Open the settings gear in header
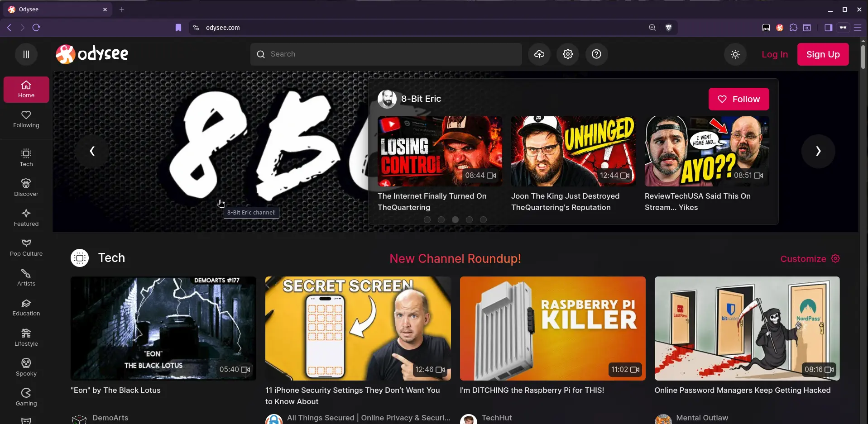 (568, 54)
